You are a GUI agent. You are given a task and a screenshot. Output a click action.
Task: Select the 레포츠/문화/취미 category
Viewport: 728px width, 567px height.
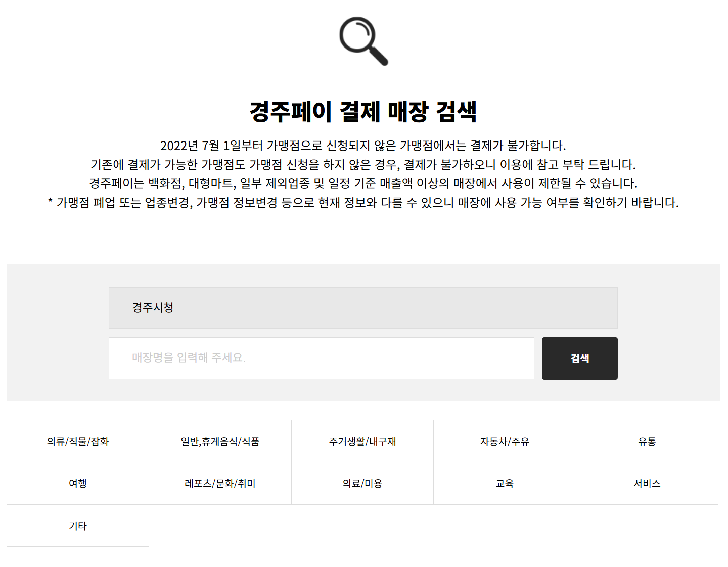coord(220,483)
